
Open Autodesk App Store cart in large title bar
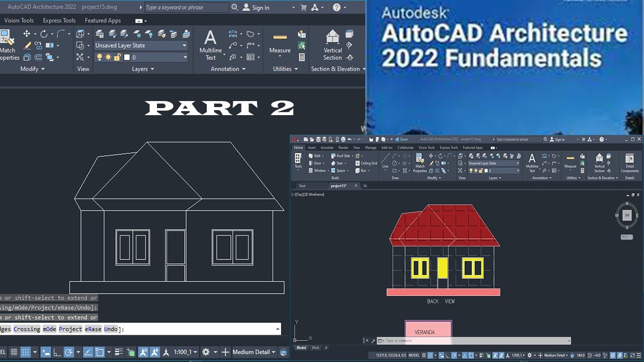303,8
